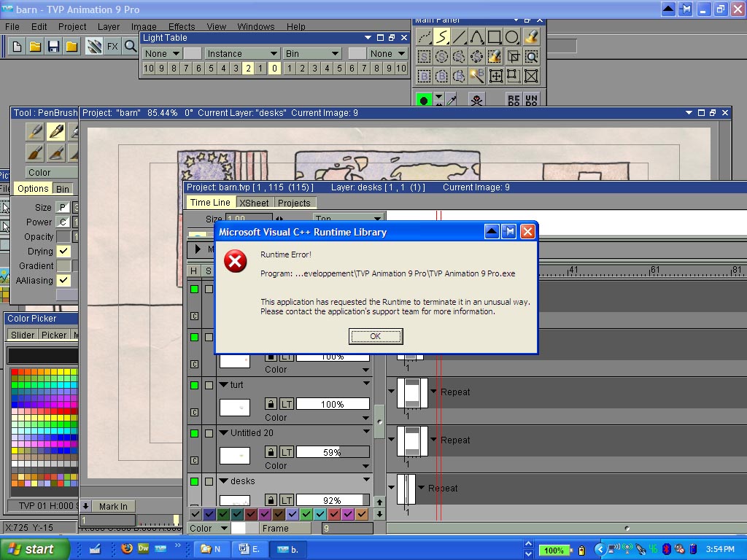Open the Windows menu

(x=256, y=27)
